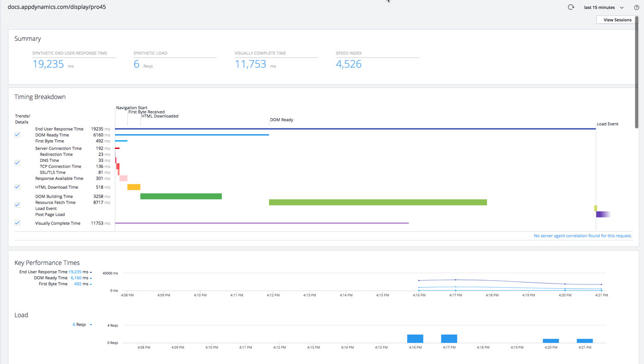Click the Synthetic End User Response Time 19,235 value
Screen dimensions: 644x364
point(48,64)
